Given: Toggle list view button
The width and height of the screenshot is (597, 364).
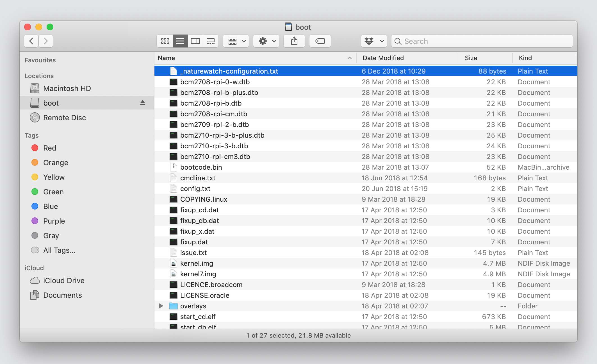Looking at the screenshot, I should coord(180,41).
